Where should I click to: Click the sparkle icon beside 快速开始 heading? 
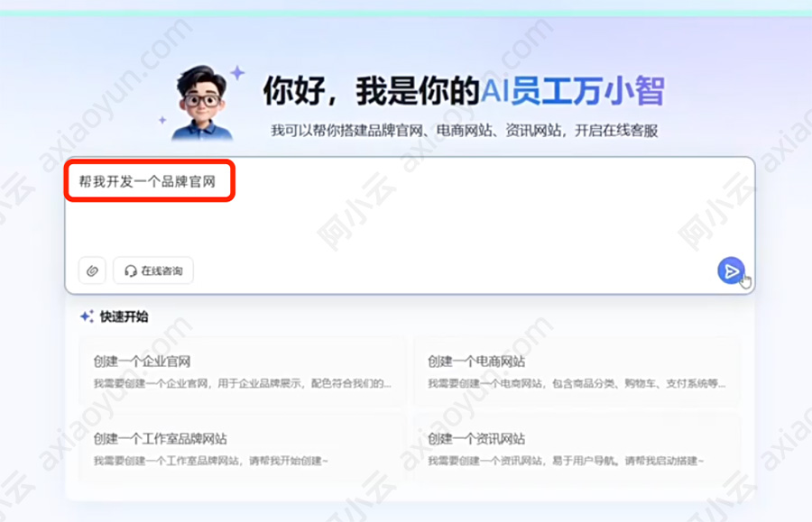[85, 316]
